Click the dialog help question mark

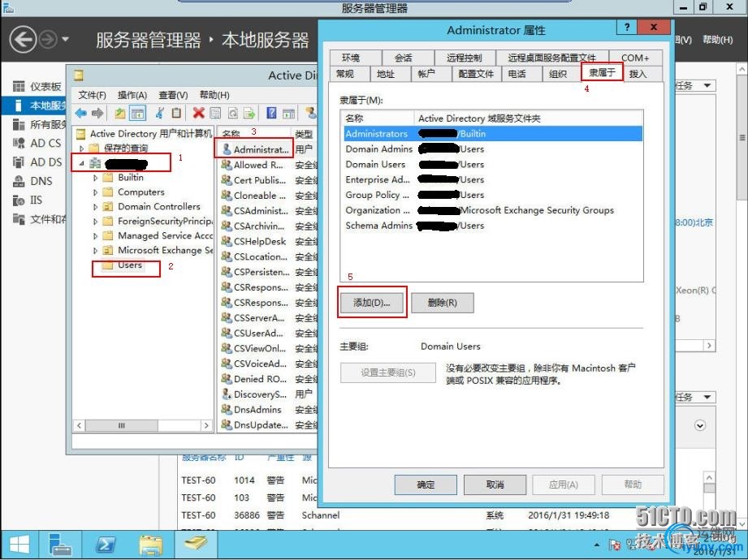[x=627, y=27]
